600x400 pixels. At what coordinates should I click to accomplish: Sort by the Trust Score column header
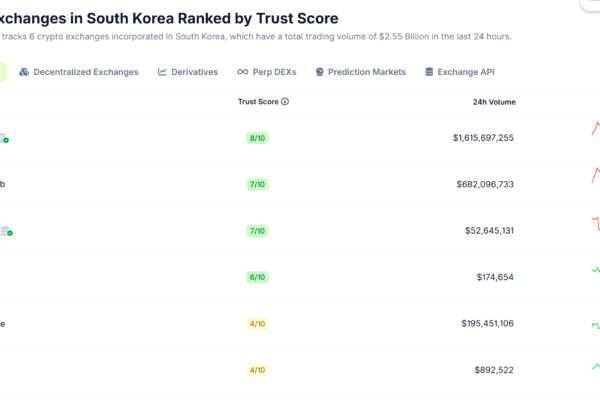point(258,102)
